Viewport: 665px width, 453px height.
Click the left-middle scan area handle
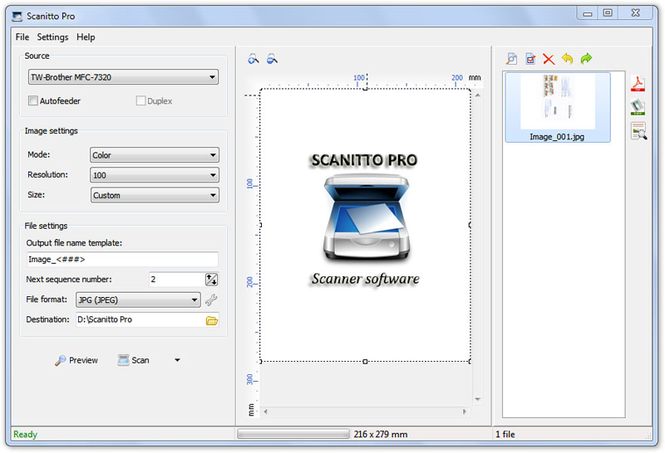(x=260, y=225)
